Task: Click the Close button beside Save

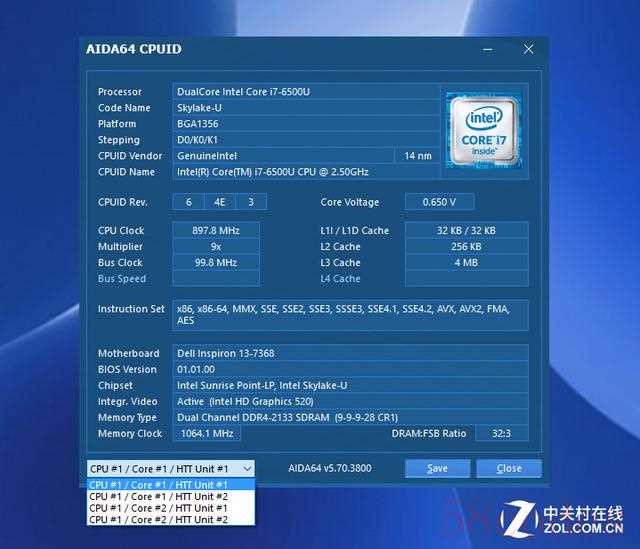Action: [508, 468]
